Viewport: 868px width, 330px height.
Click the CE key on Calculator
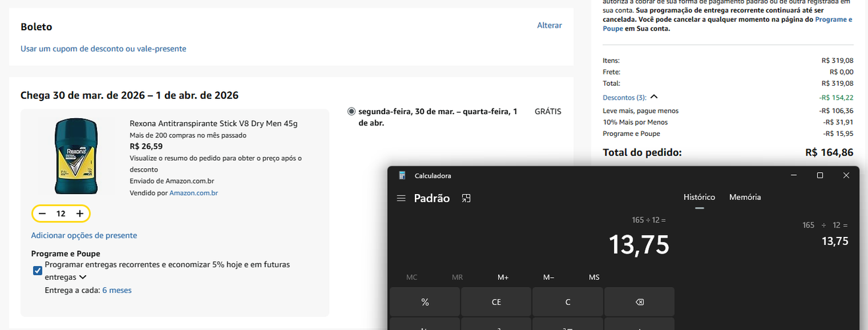[x=496, y=302]
